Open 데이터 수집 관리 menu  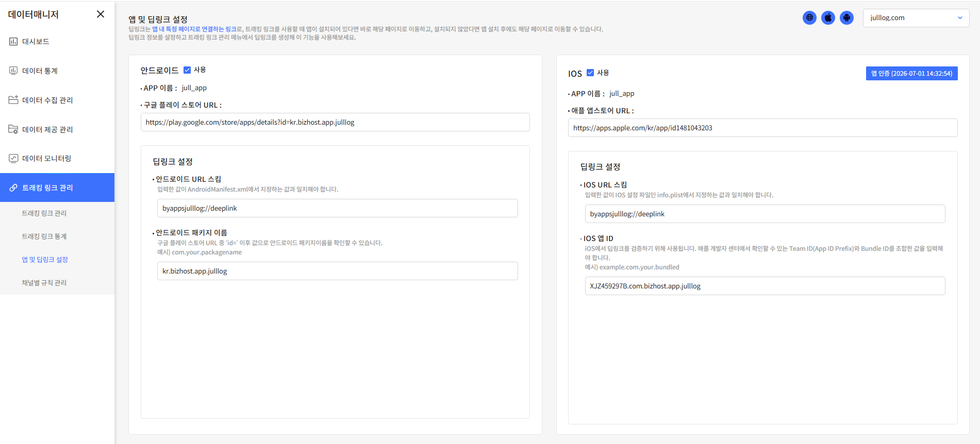point(57,100)
